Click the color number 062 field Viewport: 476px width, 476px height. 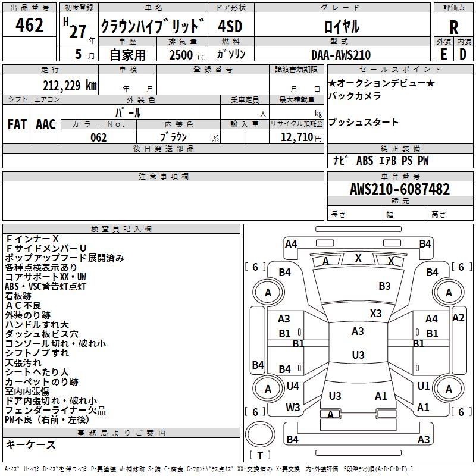click(99, 137)
